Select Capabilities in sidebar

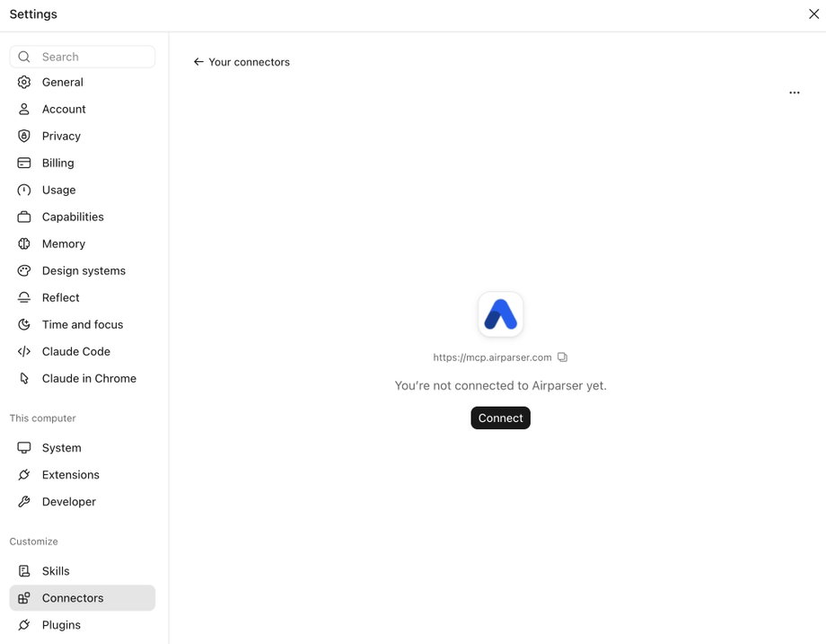83,216
